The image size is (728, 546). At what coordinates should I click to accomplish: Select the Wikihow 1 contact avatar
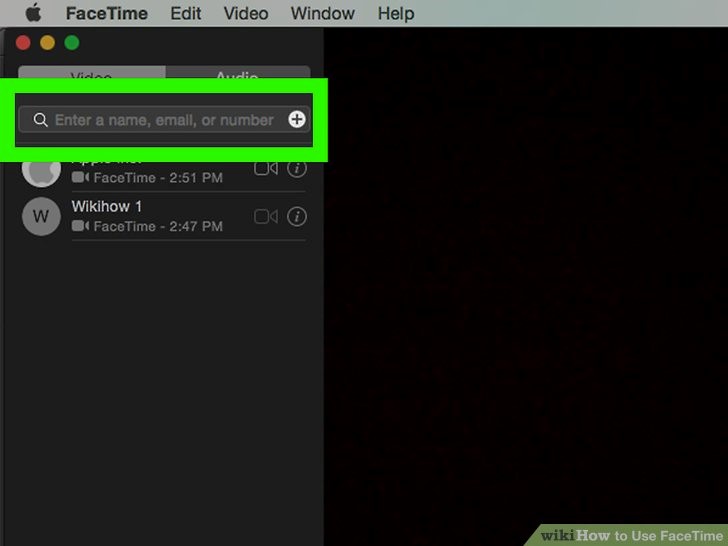point(41,216)
